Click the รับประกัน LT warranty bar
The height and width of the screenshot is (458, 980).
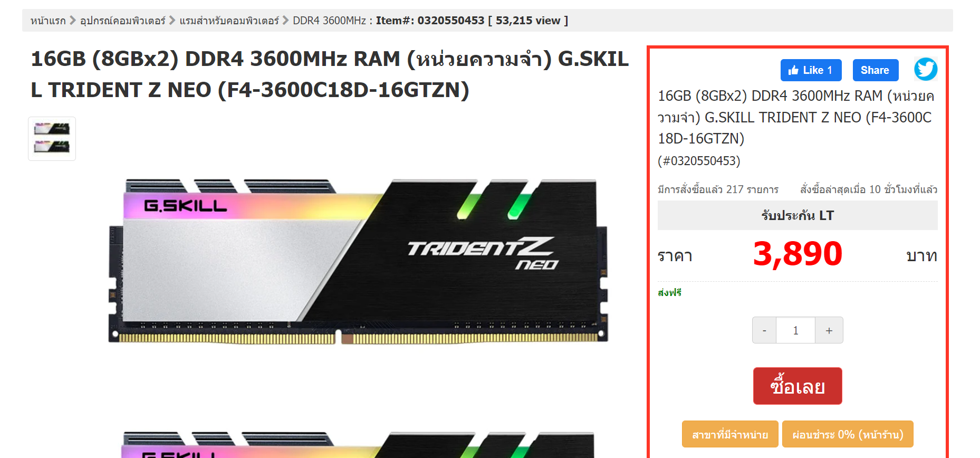(798, 215)
